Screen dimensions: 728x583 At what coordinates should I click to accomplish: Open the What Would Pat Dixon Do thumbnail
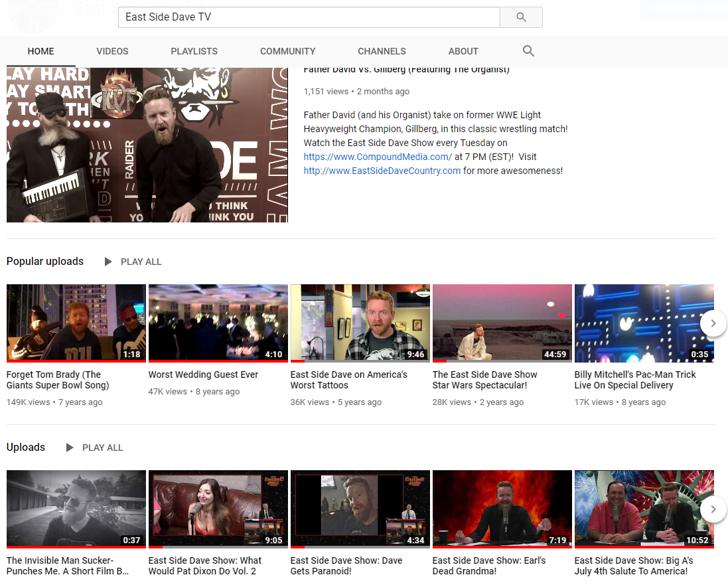(218, 509)
